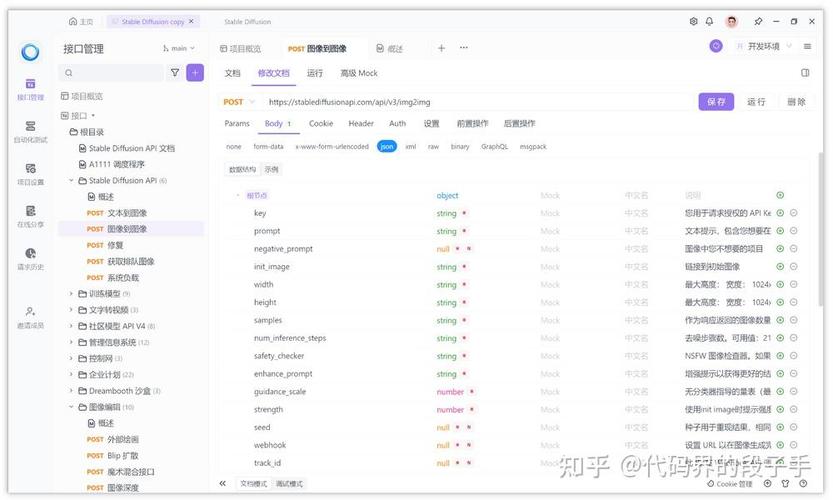The width and height of the screenshot is (833, 500).
Task: Open the settings gear in title bar
Action: [x=693, y=21]
